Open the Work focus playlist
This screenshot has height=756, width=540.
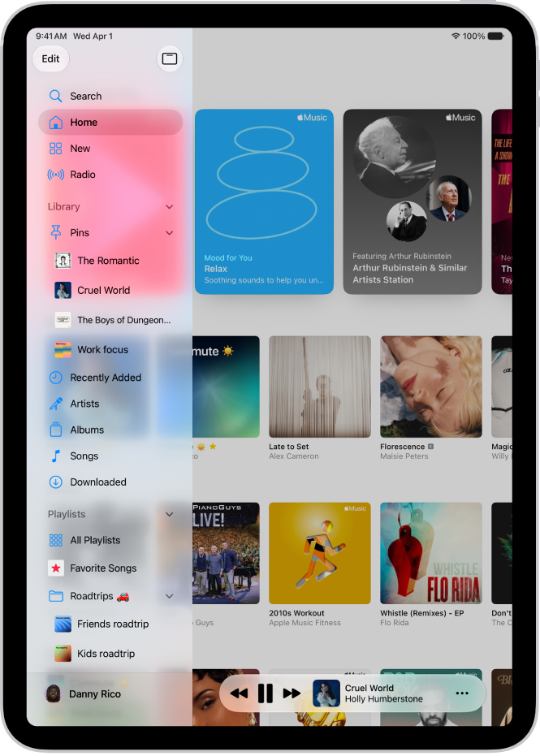(110, 349)
